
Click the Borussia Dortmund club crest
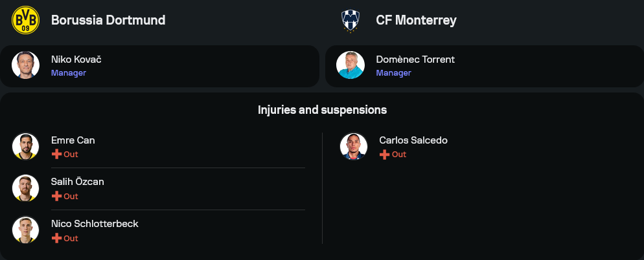pos(26,20)
